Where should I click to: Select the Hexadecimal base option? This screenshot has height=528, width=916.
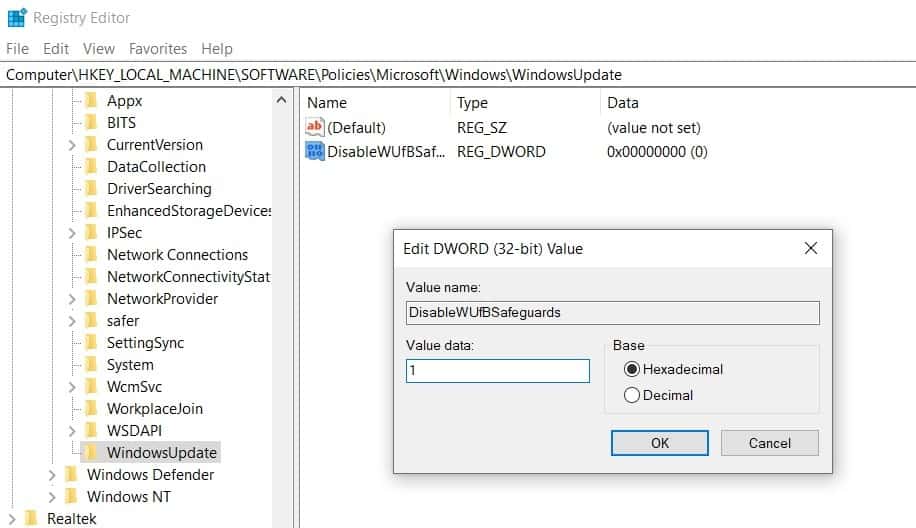(x=631, y=369)
